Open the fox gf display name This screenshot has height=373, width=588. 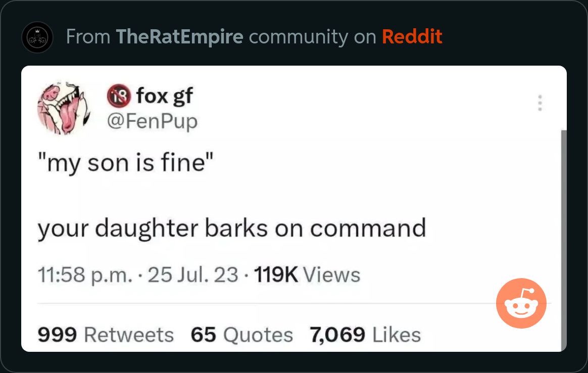point(165,96)
